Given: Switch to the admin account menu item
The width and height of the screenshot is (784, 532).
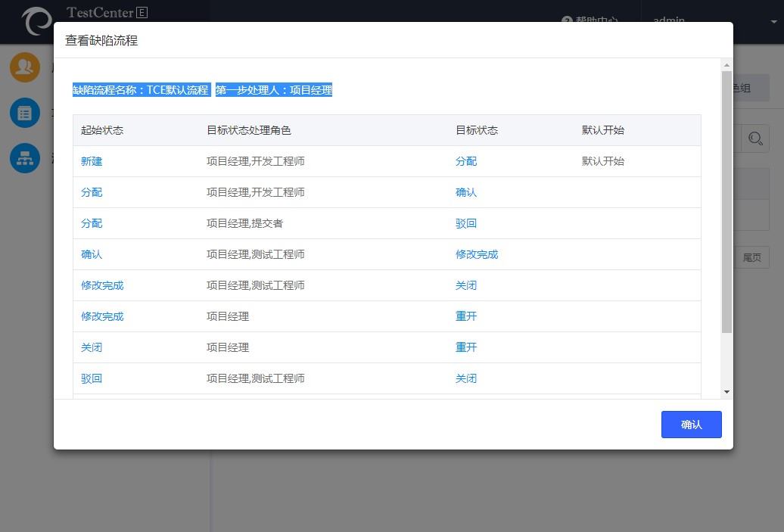Looking at the screenshot, I should 669,20.
